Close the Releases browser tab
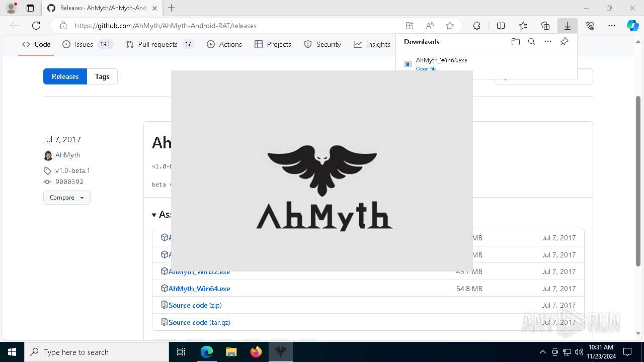Screen dimensions: 644x362 [154, 8]
